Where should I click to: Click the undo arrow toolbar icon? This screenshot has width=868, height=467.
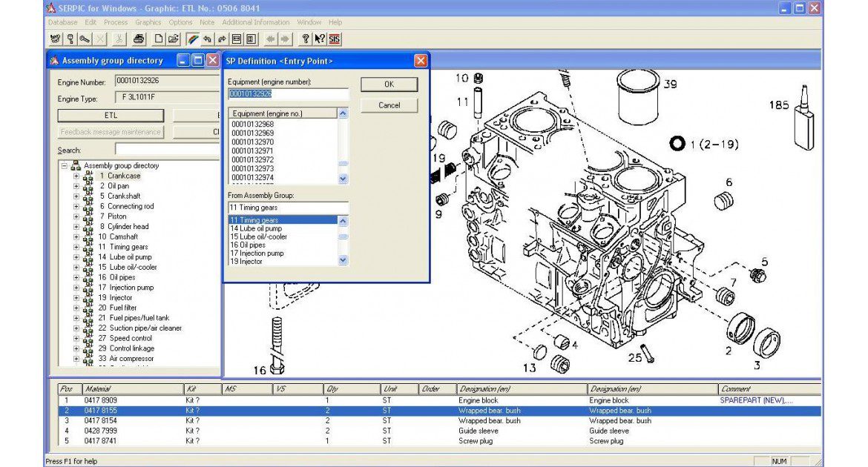207,39
